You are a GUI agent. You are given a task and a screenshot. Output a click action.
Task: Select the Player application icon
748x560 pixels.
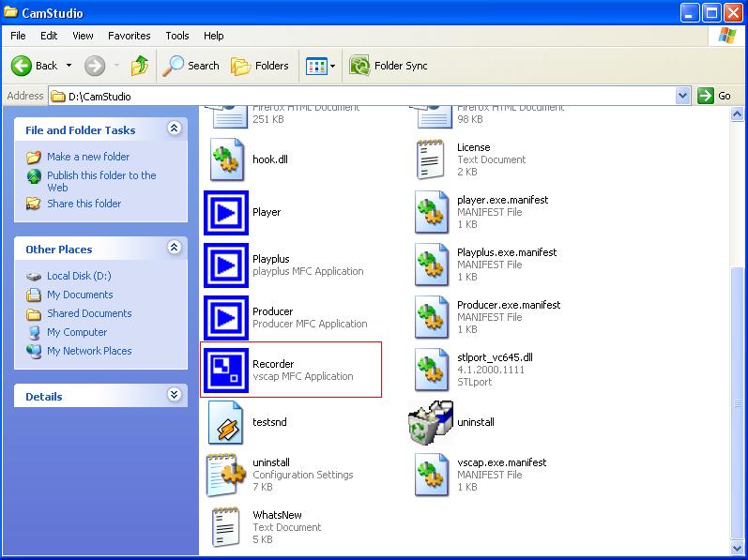pyautogui.click(x=226, y=213)
